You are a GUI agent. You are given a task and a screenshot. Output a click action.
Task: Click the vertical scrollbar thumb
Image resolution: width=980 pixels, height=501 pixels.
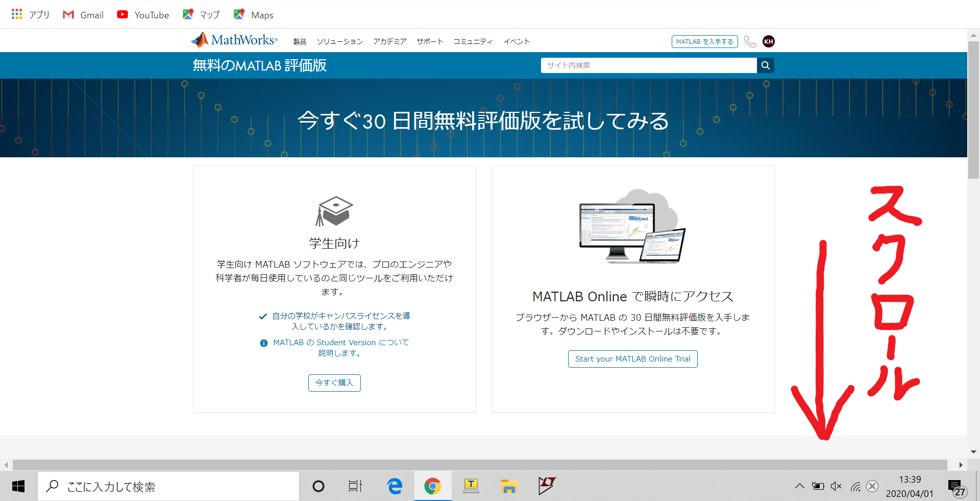pos(973,110)
